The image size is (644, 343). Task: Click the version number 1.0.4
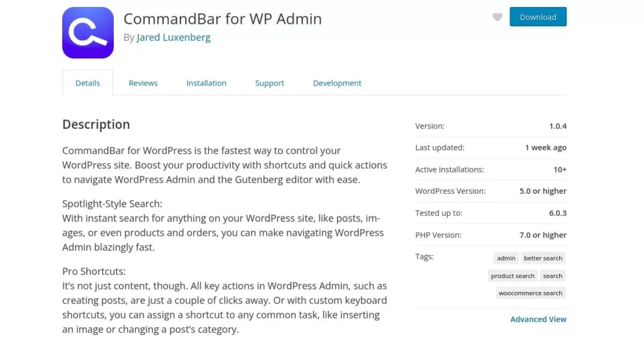point(558,126)
